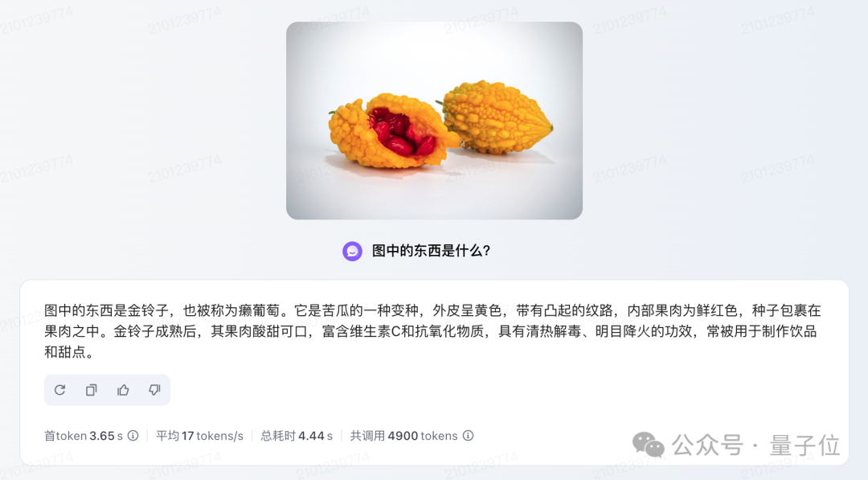This screenshot has width=868, height=480.
Task: Click the 平均 17 tokens/s statistic
Action: pyautogui.click(x=200, y=436)
